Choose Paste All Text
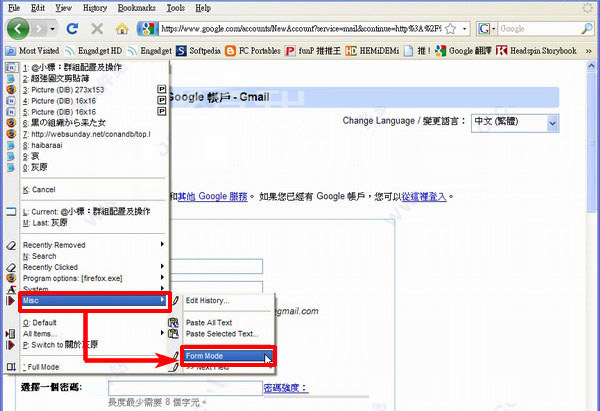 tap(228, 323)
